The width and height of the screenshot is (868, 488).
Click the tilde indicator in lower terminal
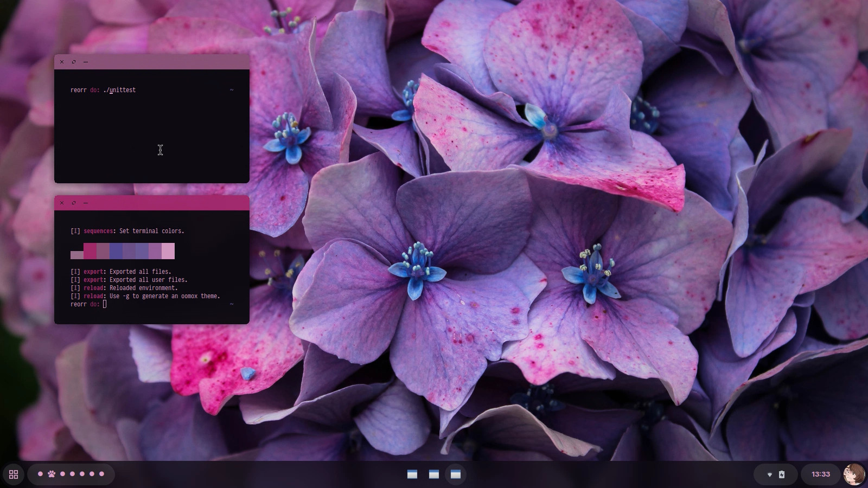tap(232, 304)
